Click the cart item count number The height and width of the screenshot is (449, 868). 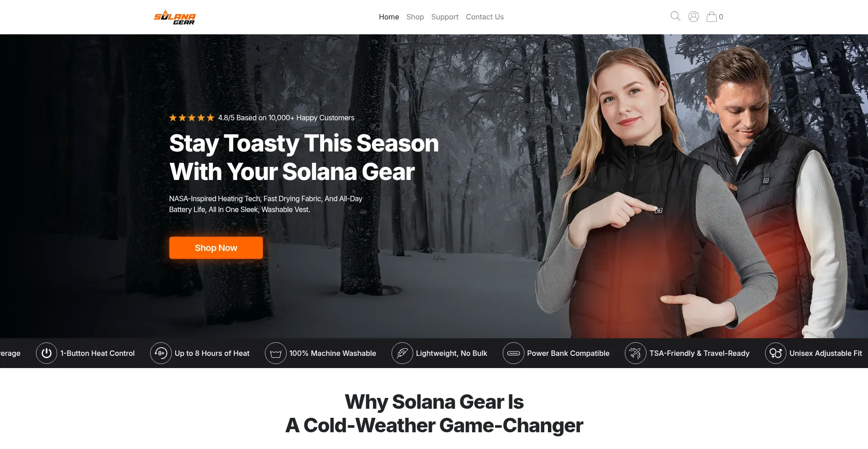tap(721, 17)
